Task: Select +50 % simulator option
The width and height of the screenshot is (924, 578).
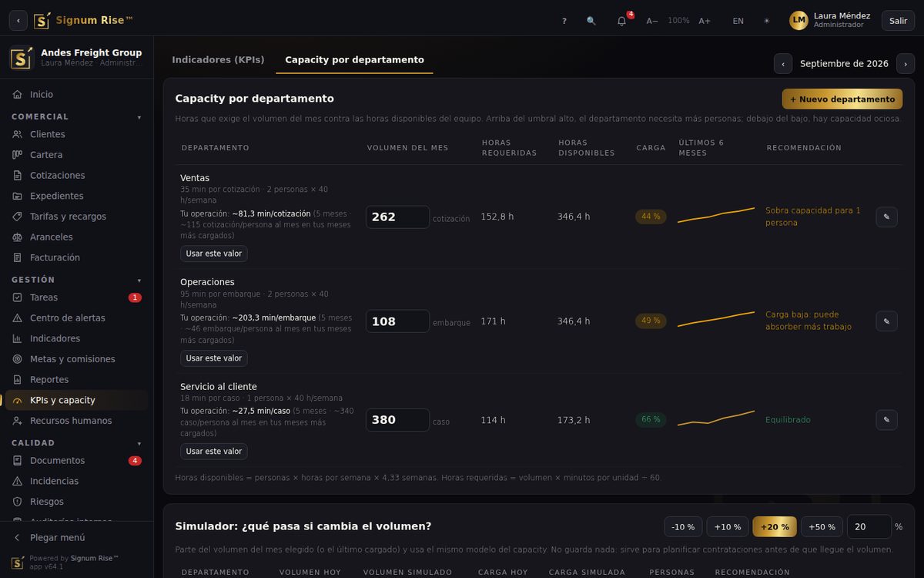Action: coord(822,527)
